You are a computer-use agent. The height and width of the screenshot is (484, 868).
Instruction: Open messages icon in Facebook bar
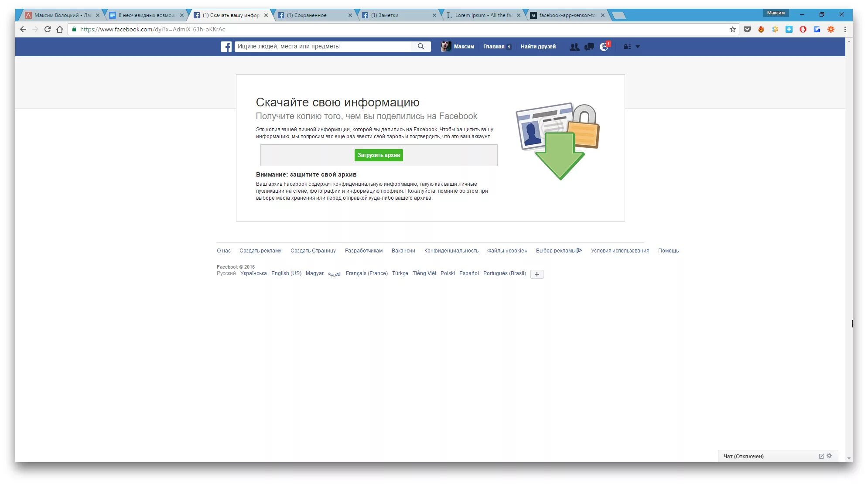589,47
